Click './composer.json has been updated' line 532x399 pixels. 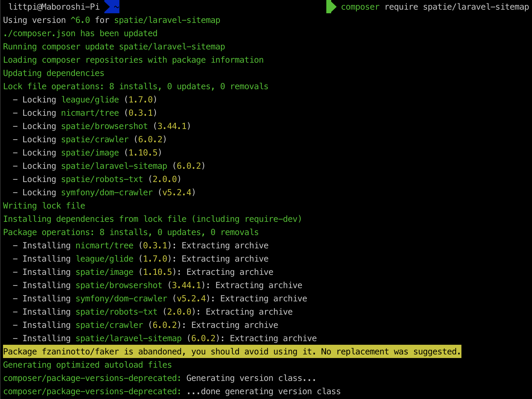(80, 33)
